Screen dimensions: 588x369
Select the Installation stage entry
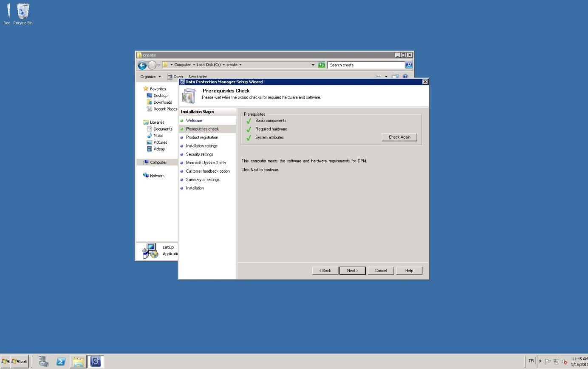195,188
